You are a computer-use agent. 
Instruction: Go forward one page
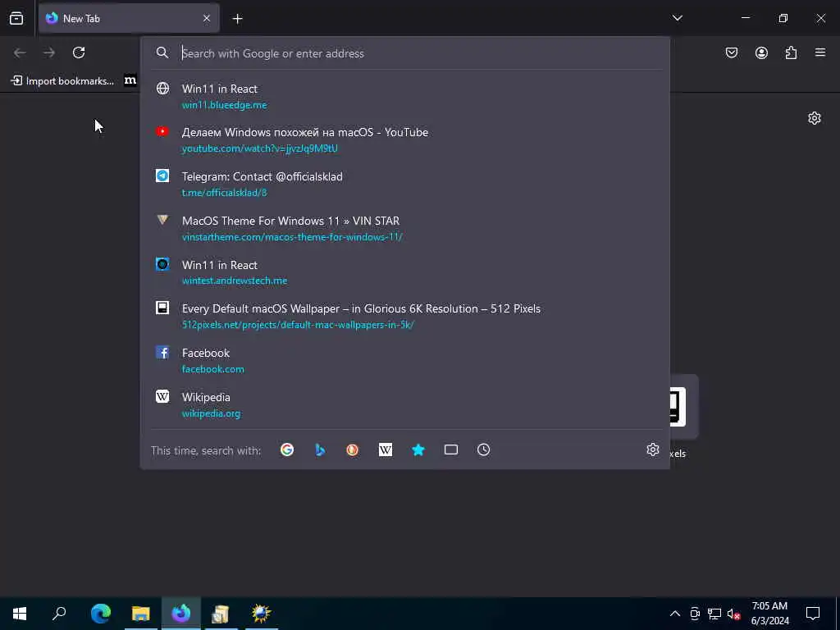click(x=49, y=52)
